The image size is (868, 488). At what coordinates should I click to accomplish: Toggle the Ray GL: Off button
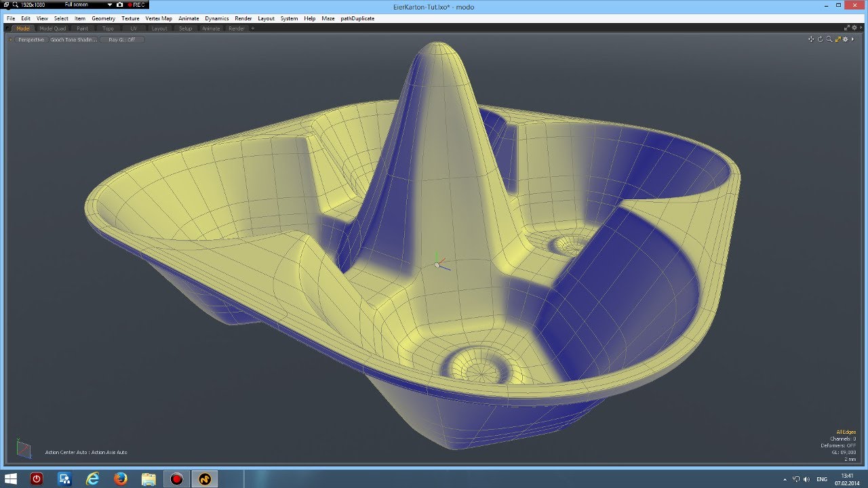[x=122, y=40]
